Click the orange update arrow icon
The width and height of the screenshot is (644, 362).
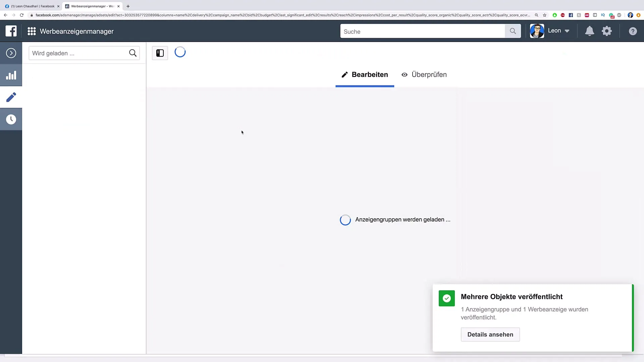(x=638, y=15)
